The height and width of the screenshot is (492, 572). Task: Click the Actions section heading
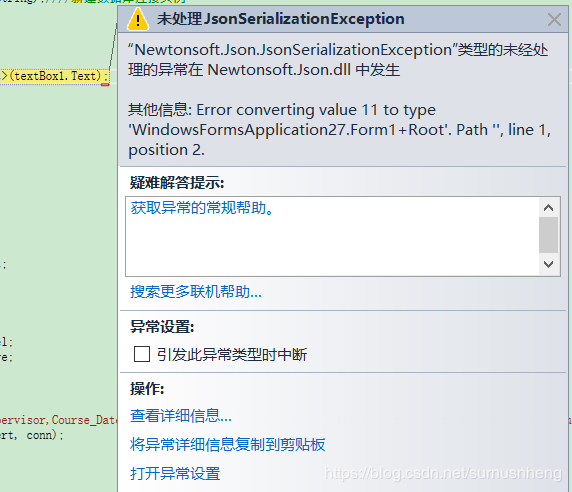click(147, 389)
